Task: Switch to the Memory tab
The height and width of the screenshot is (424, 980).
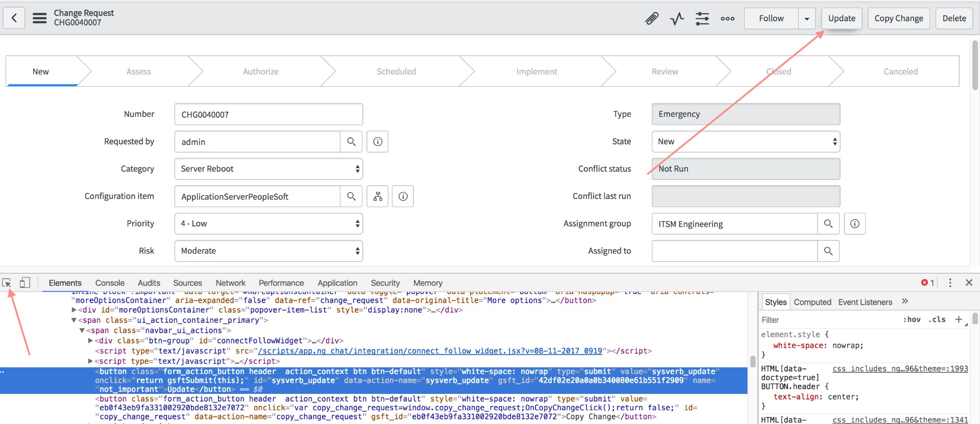Action: coord(428,283)
